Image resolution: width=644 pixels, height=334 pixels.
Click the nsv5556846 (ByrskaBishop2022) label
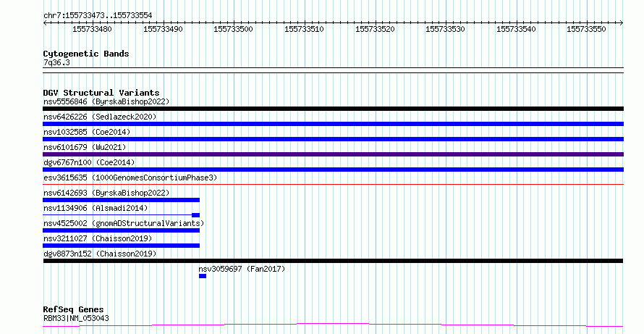click(x=106, y=101)
